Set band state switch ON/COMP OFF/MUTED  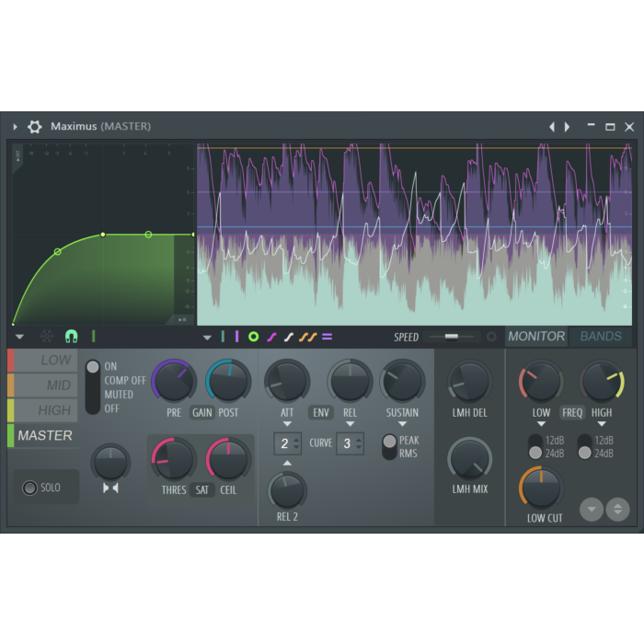93,387
